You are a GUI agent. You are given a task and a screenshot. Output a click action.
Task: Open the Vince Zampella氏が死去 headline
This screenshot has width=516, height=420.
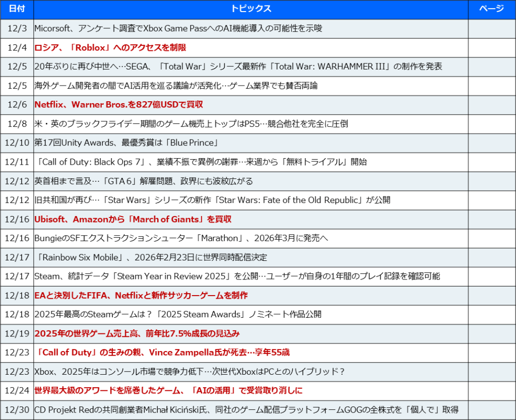tap(162, 353)
